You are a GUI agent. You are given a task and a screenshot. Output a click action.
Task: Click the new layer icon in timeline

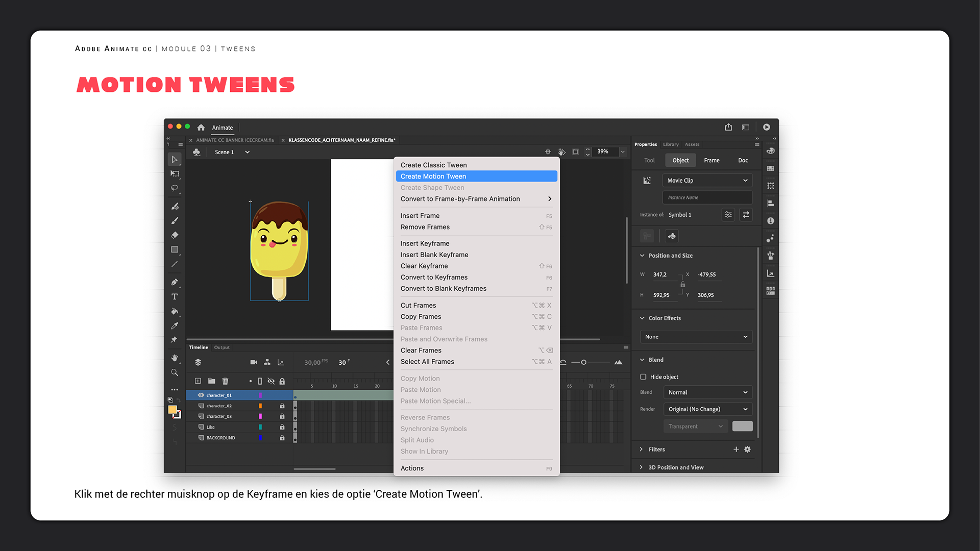point(198,381)
